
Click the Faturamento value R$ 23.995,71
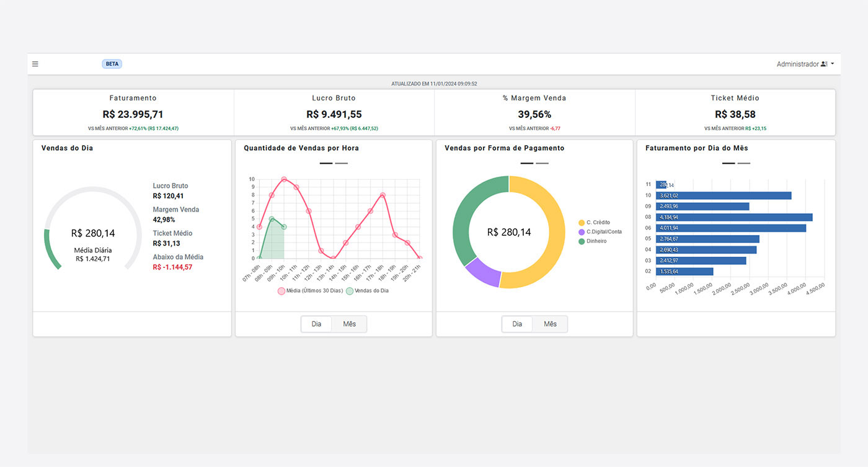pyautogui.click(x=133, y=114)
